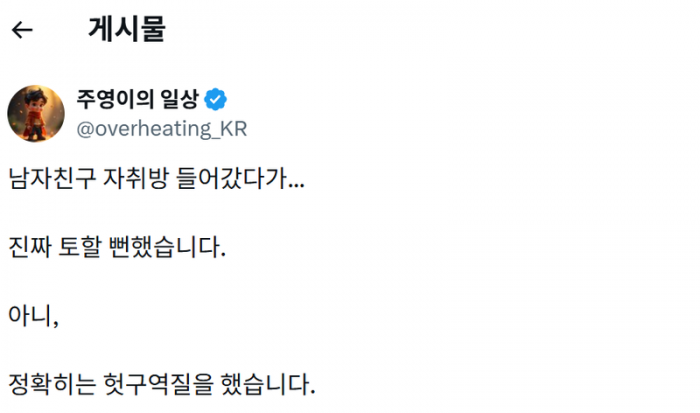Click the word 자취방 in the post
700x413 pixels.
pos(136,178)
